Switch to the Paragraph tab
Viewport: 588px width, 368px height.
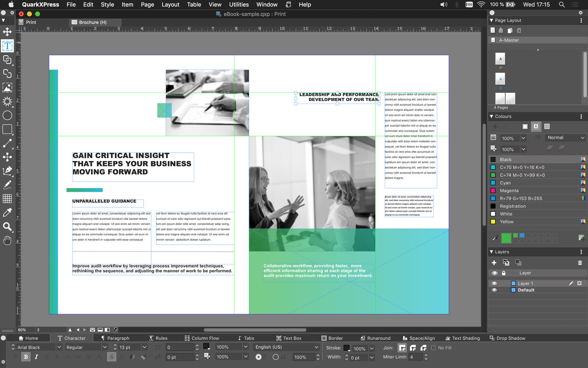click(x=114, y=338)
